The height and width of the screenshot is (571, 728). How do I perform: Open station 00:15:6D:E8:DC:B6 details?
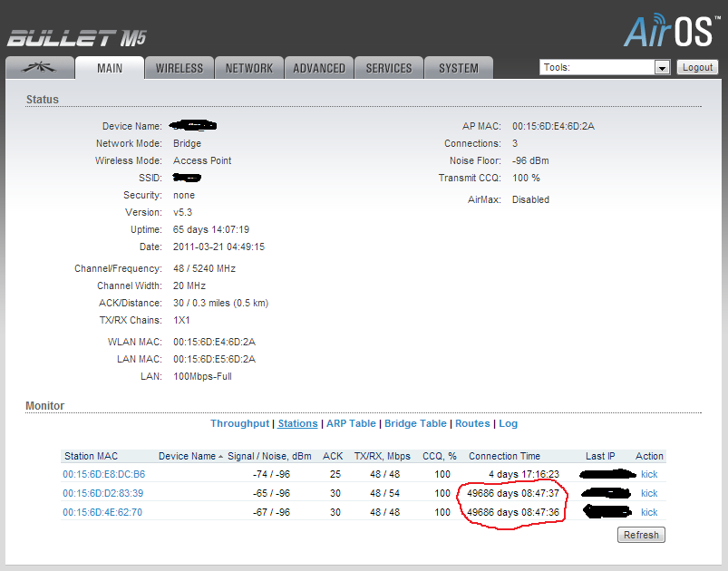point(104,474)
